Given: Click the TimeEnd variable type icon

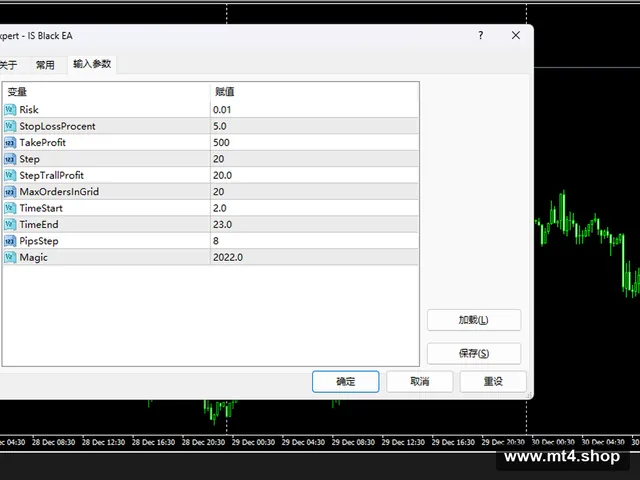Looking at the screenshot, I should [10, 224].
